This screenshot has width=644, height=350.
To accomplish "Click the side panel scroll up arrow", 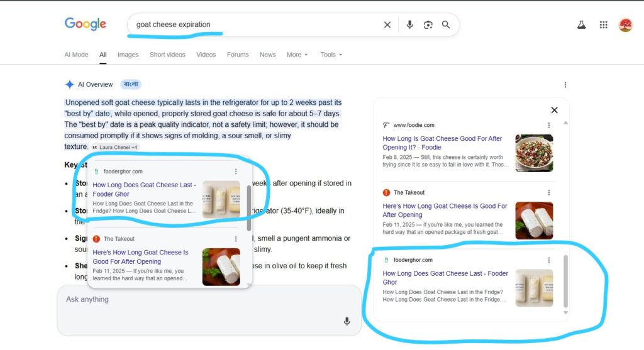I will coord(565,123).
